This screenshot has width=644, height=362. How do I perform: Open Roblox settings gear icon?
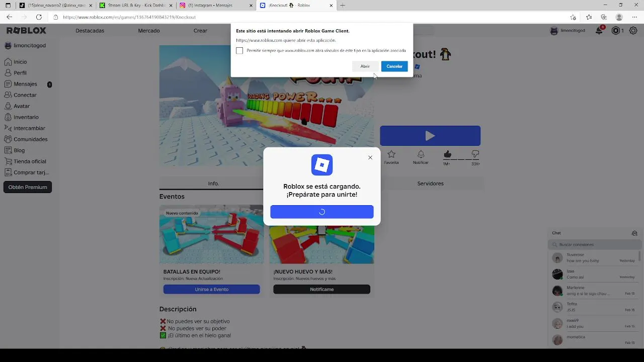click(x=633, y=31)
